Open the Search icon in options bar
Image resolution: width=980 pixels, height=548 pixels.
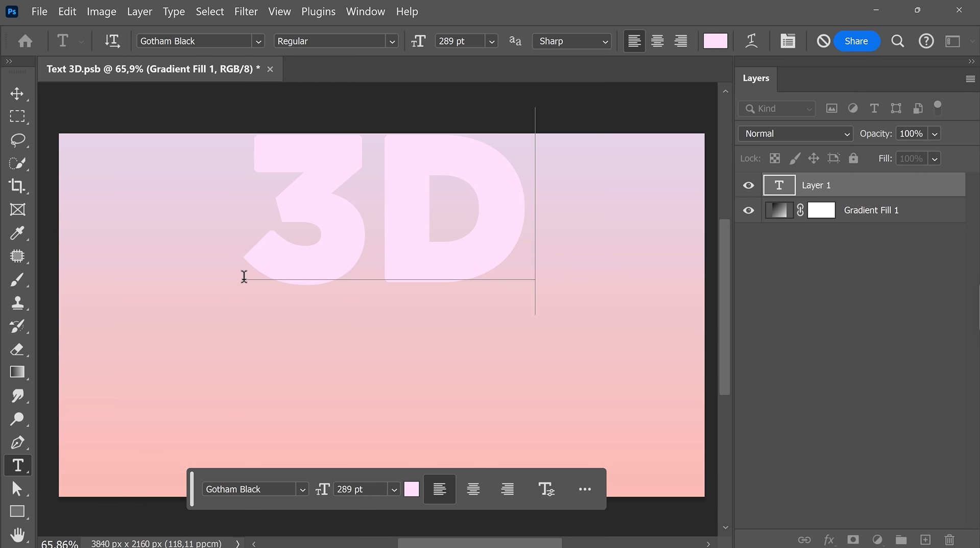click(x=897, y=41)
